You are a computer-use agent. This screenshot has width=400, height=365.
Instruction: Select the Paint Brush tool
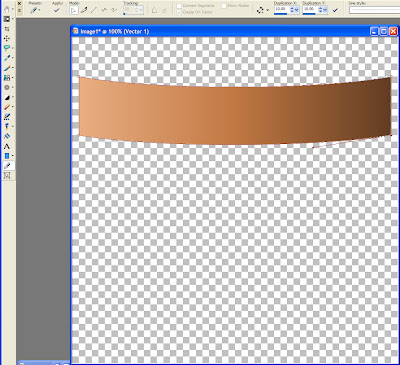pyautogui.click(x=7, y=68)
